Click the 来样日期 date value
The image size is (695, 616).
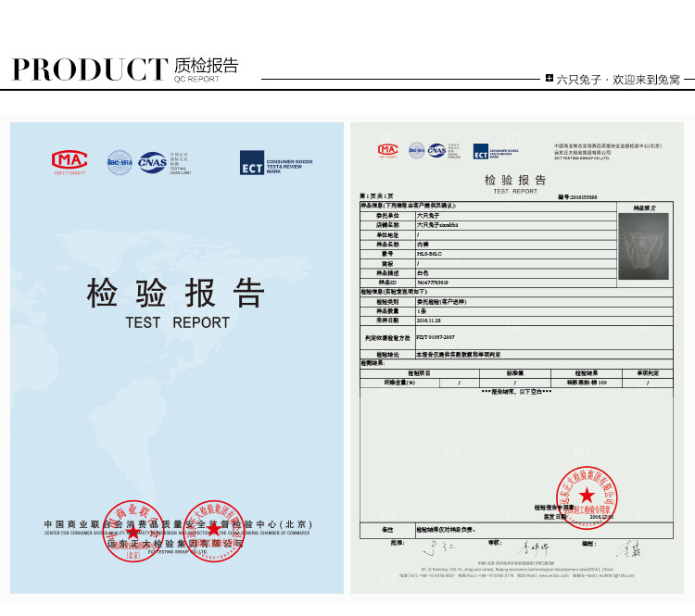[429, 321]
